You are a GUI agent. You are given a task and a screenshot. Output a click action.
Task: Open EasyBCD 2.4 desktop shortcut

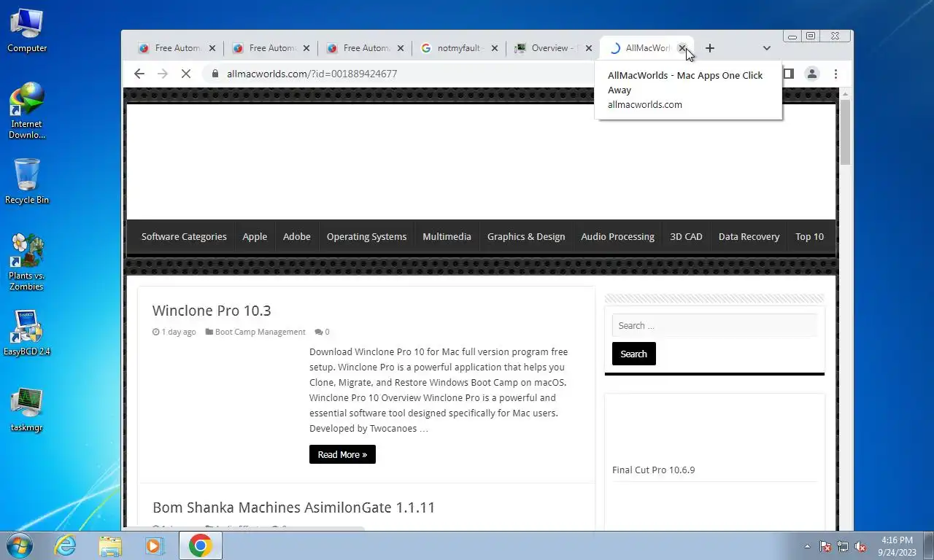pyautogui.click(x=27, y=334)
